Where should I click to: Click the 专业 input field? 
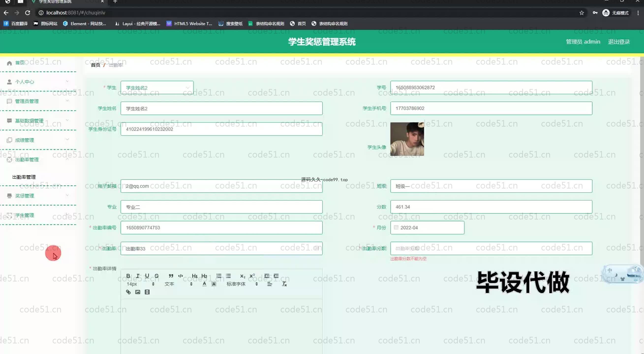point(221,207)
